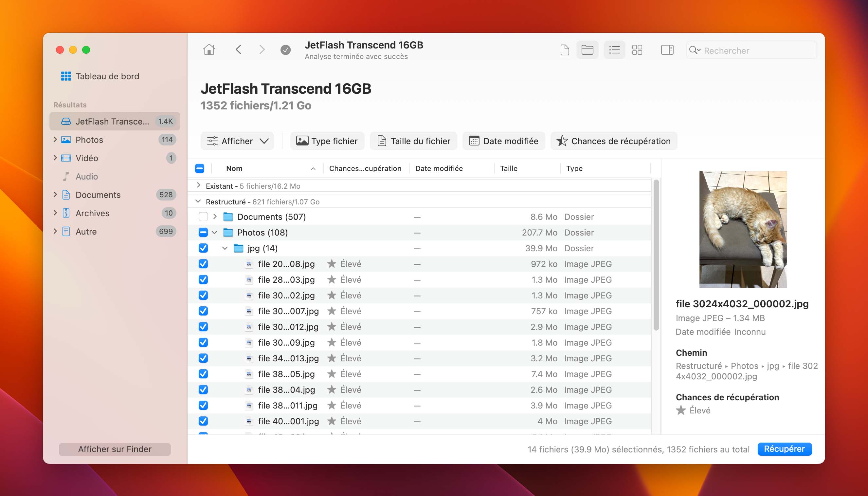Click the scan completed checkmark icon

pos(285,50)
